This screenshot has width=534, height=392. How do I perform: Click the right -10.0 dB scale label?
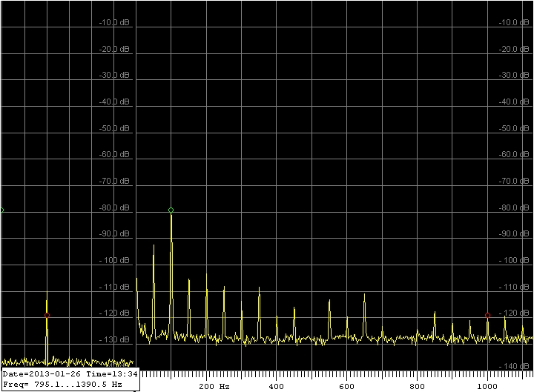click(514, 22)
